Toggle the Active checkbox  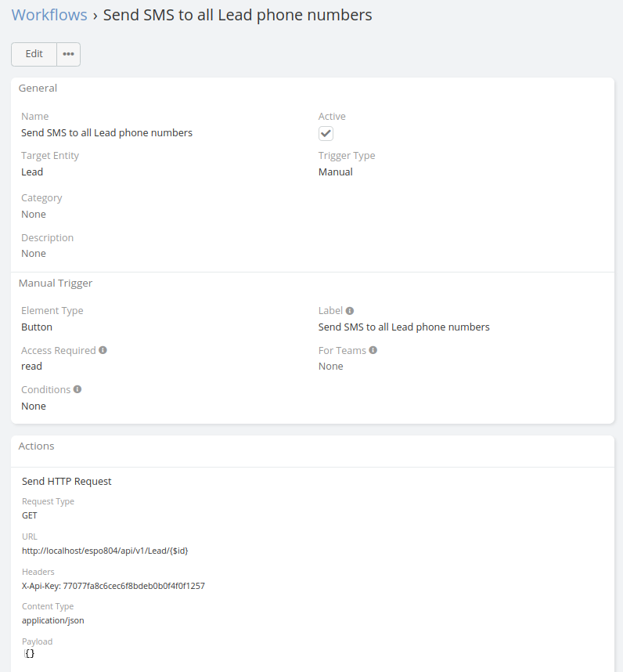[x=326, y=133]
